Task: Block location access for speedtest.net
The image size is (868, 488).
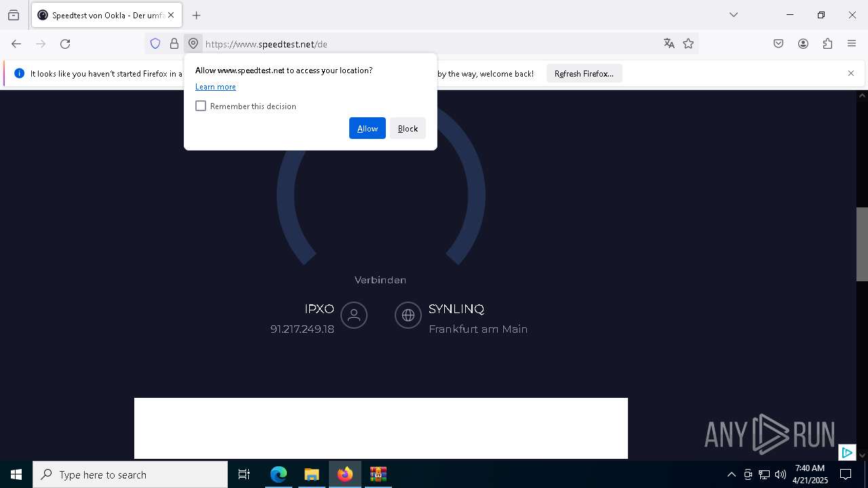Action: [x=408, y=128]
